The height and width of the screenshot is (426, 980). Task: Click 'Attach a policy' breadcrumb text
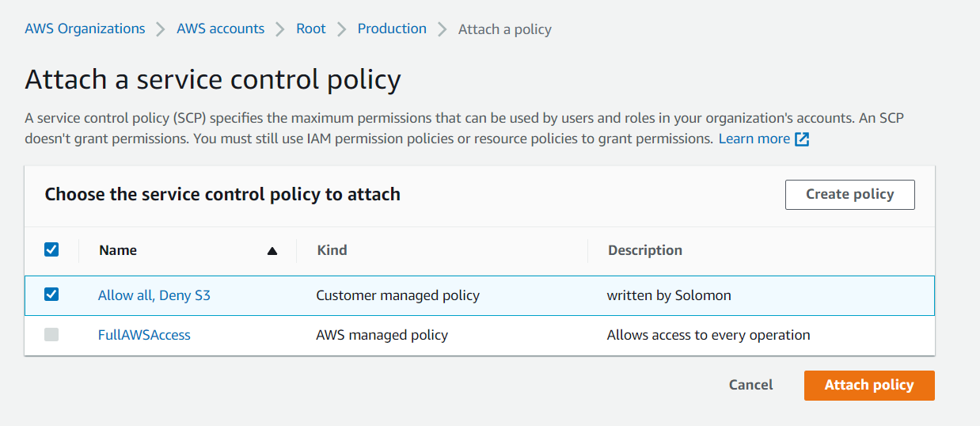[x=505, y=29]
